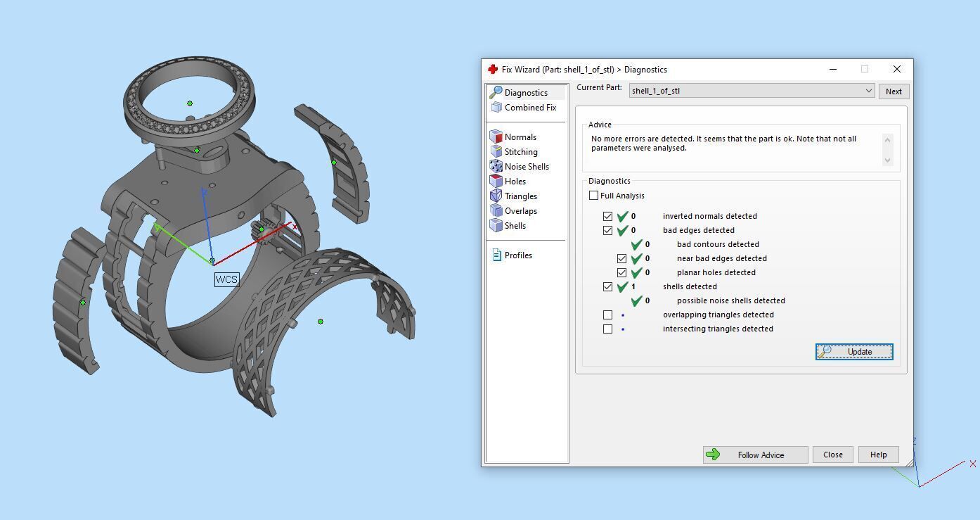Select the green point inside the gem-set ring
This screenshot has height=520, width=980.
tap(190, 103)
